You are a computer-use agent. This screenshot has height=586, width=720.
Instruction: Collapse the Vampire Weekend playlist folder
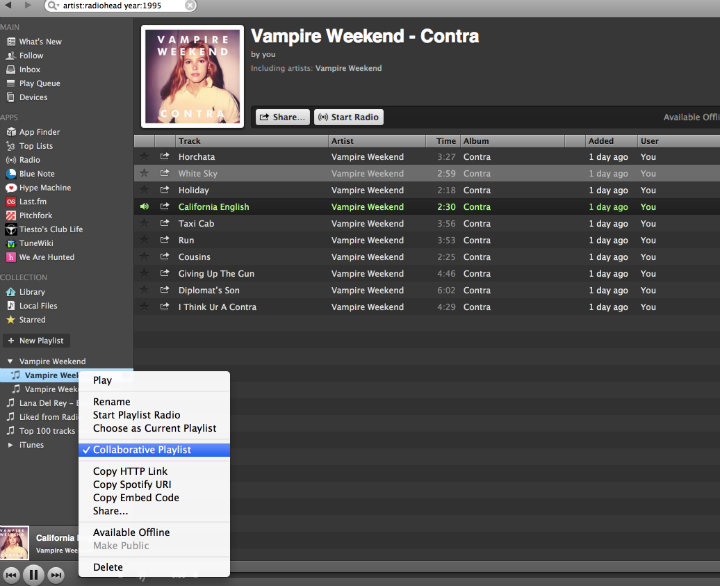(10, 361)
